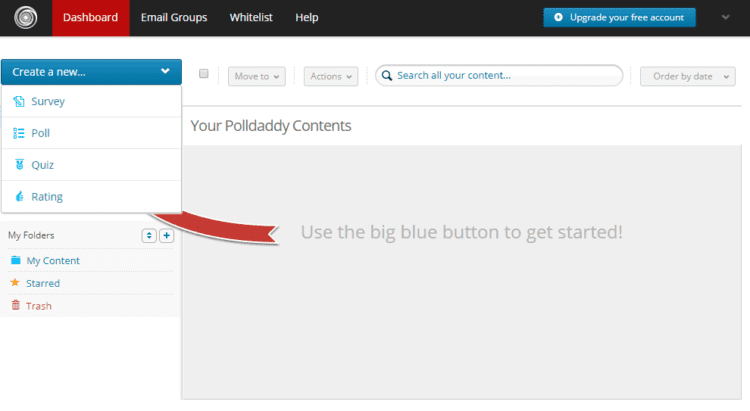
Task: Open the Order by date dropdown
Action: (688, 77)
